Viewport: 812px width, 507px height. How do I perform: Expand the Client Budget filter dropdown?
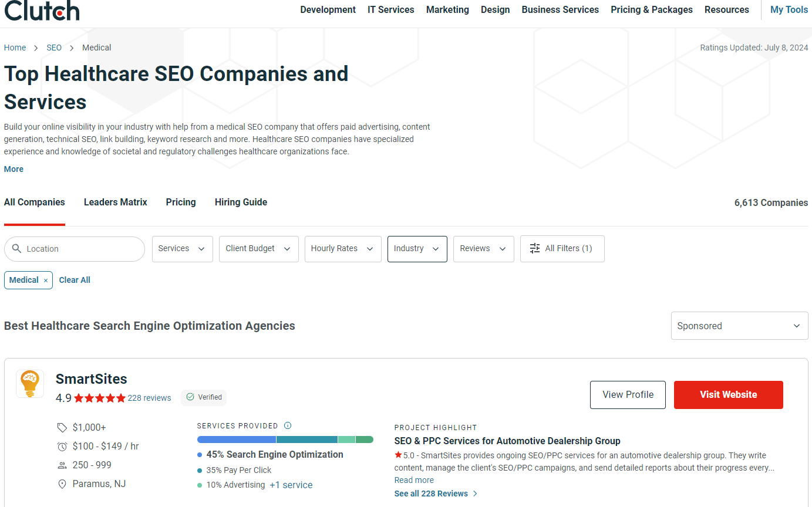pos(259,249)
